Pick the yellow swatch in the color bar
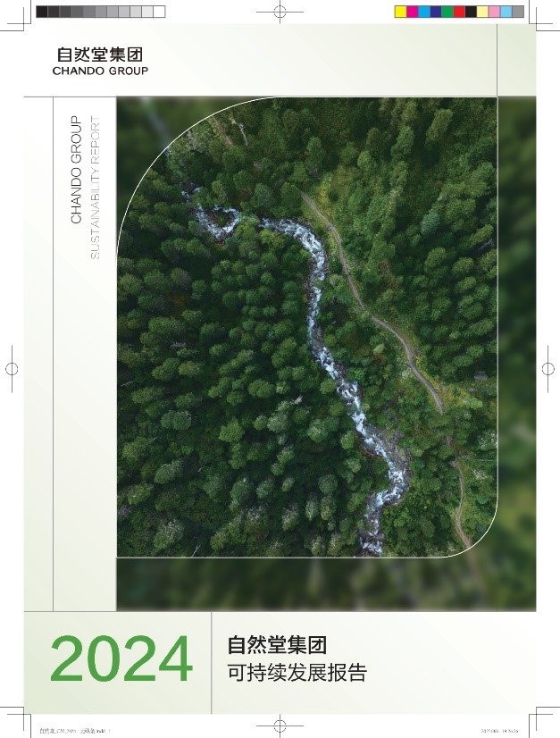Screen dimensions: 560x738 pos(400,12)
